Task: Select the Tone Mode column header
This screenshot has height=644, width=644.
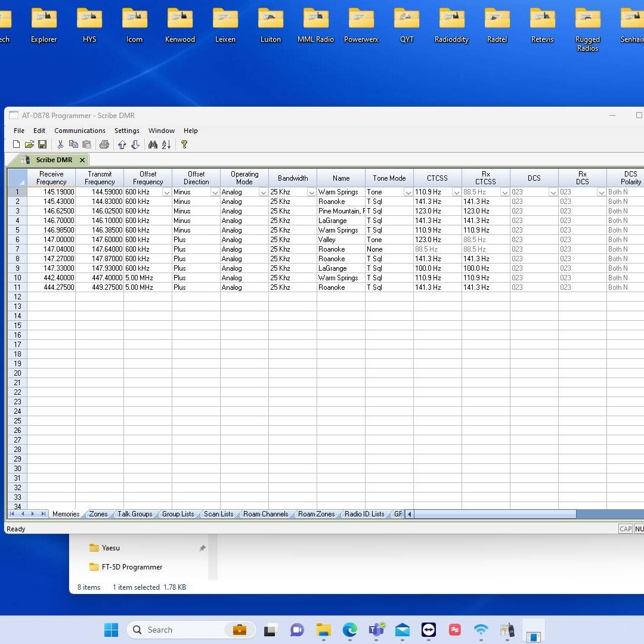Action: click(389, 178)
